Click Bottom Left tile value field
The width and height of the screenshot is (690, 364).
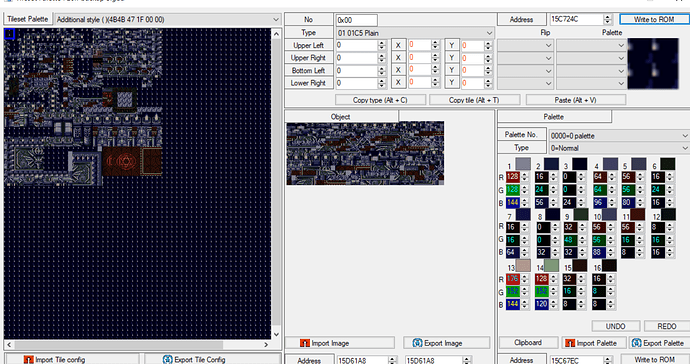[356, 70]
